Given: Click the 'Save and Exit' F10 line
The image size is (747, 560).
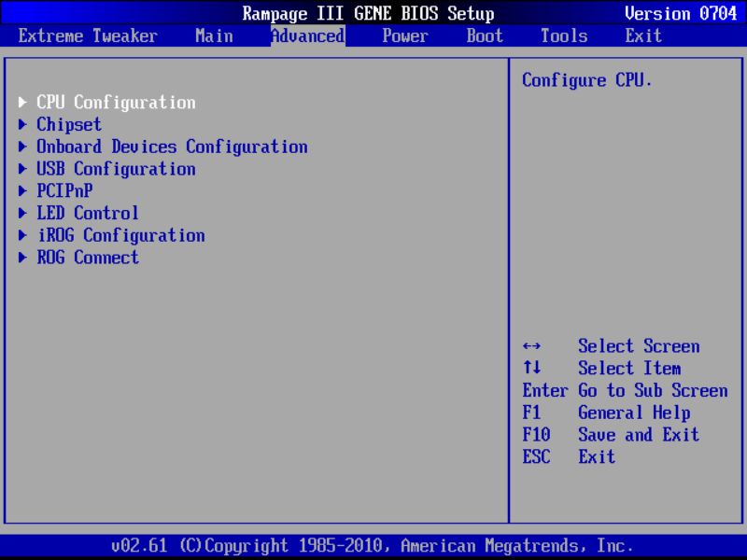Looking at the screenshot, I should tap(639, 435).
